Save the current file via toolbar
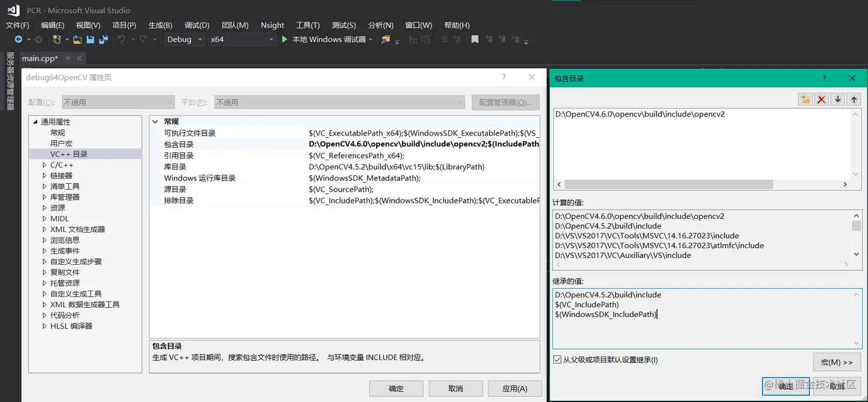 [90, 39]
